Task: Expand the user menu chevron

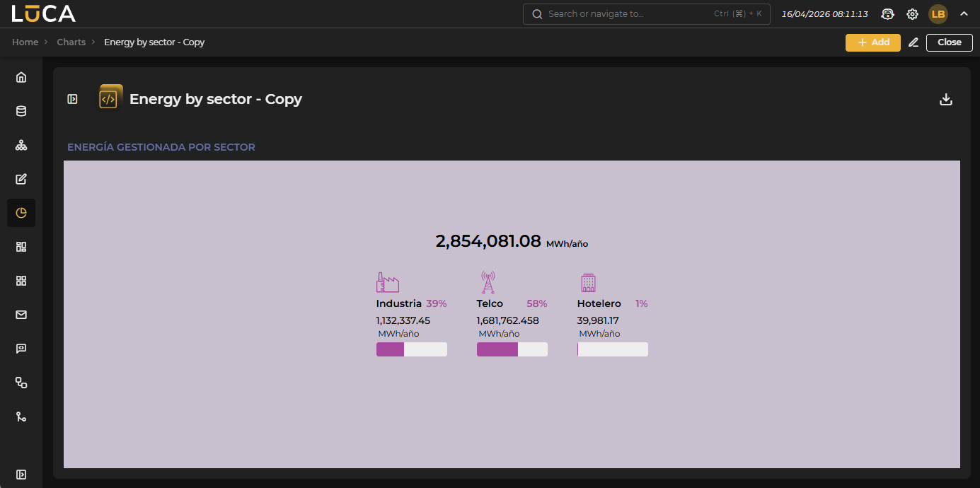Action: point(964,13)
